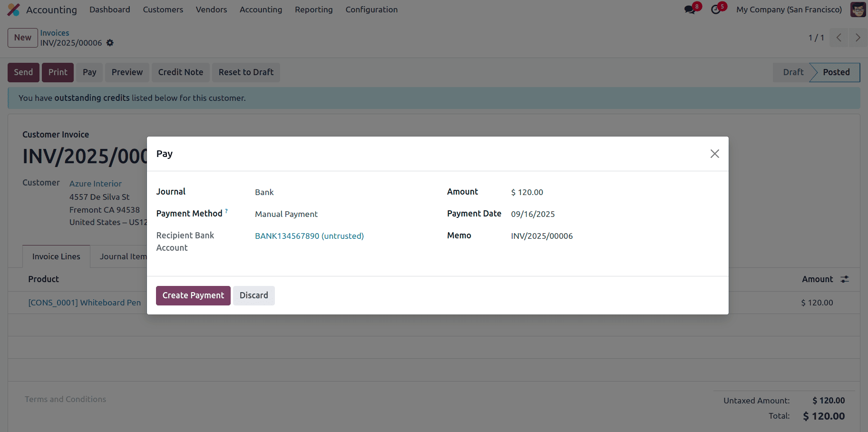Viewport: 868px width, 432px height.
Task: Click the gear icon beside INV/2025/00006
Action: pyautogui.click(x=110, y=43)
